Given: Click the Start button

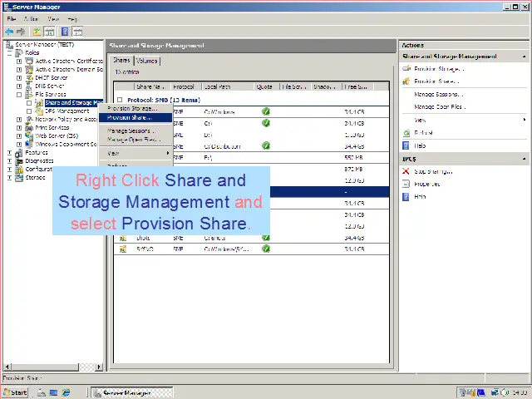Looking at the screenshot, I should pos(16,392).
